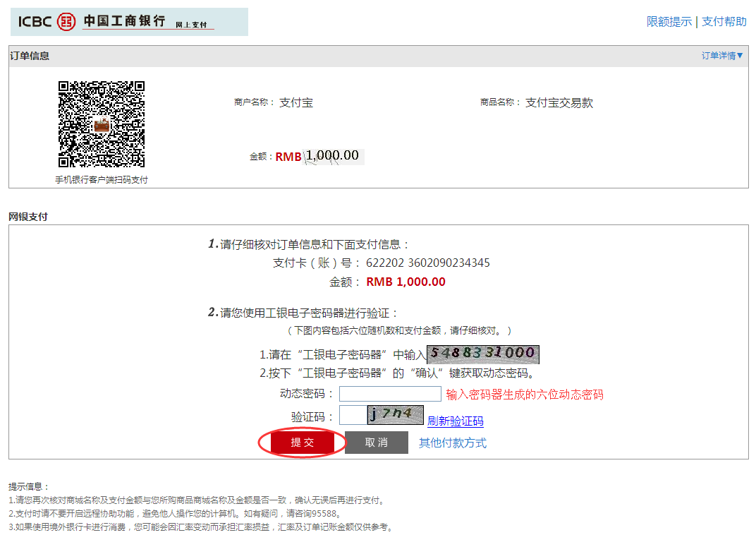Click the ICBC red circular logo
Image resolution: width=756 pixels, height=535 pixels.
(x=66, y=21)
